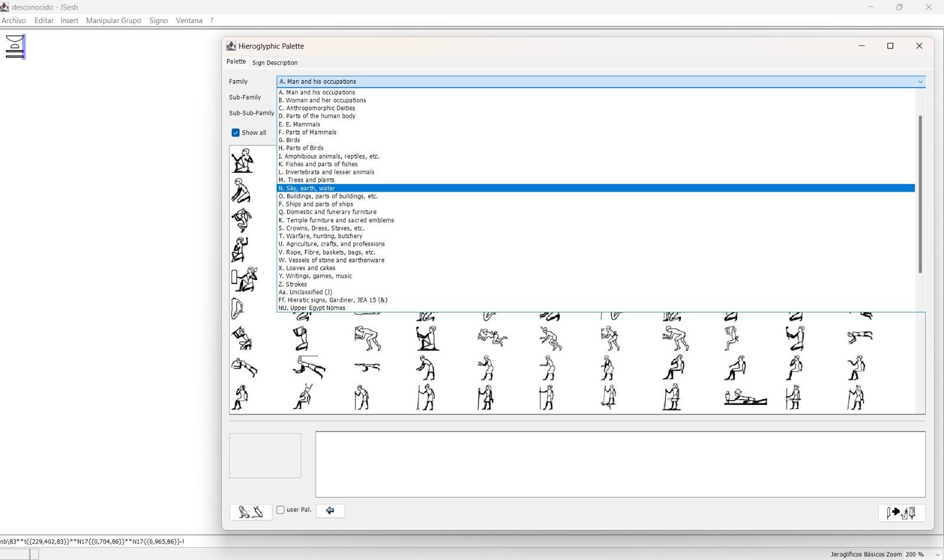Open the Ventana menu
The image size is (944, 560).
click(x=189, y=21)
